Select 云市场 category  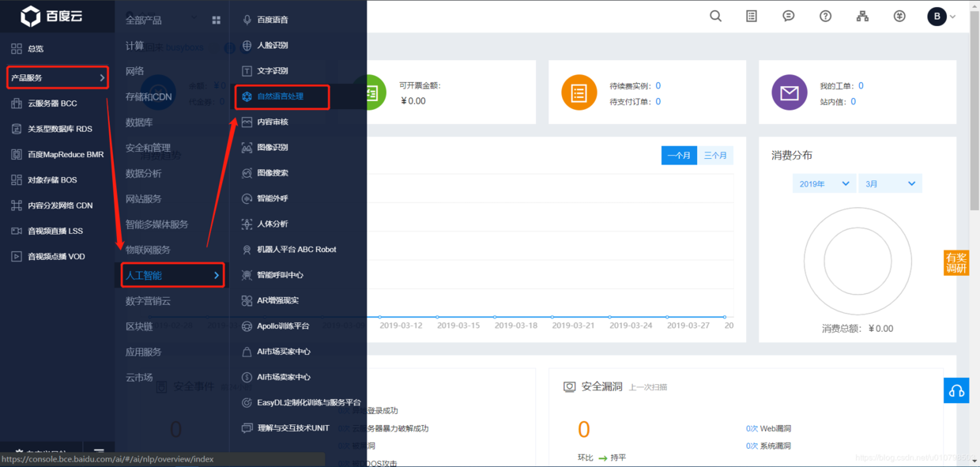[x=139, y=377]
